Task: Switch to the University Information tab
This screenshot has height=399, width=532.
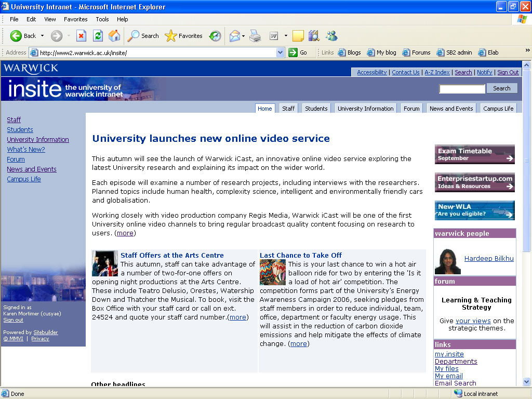Action: click(x=365, y=109)
